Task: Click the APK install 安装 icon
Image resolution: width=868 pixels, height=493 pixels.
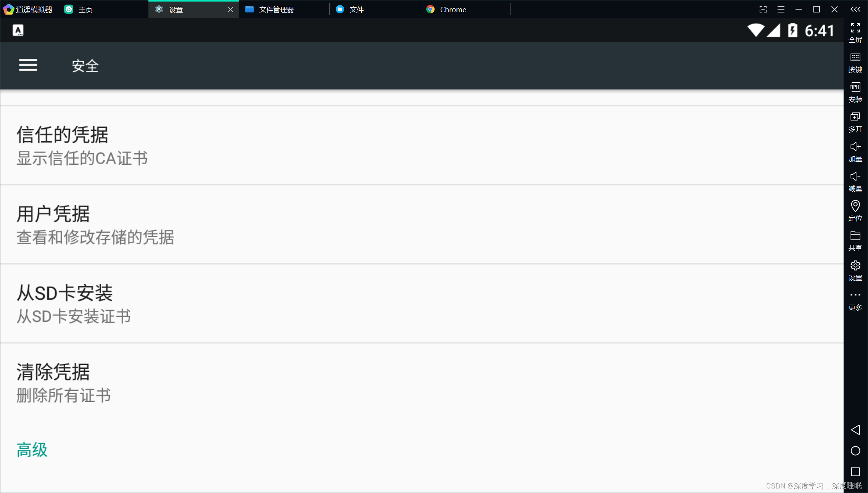Action: pyautogui.click(x=855, y=92)
